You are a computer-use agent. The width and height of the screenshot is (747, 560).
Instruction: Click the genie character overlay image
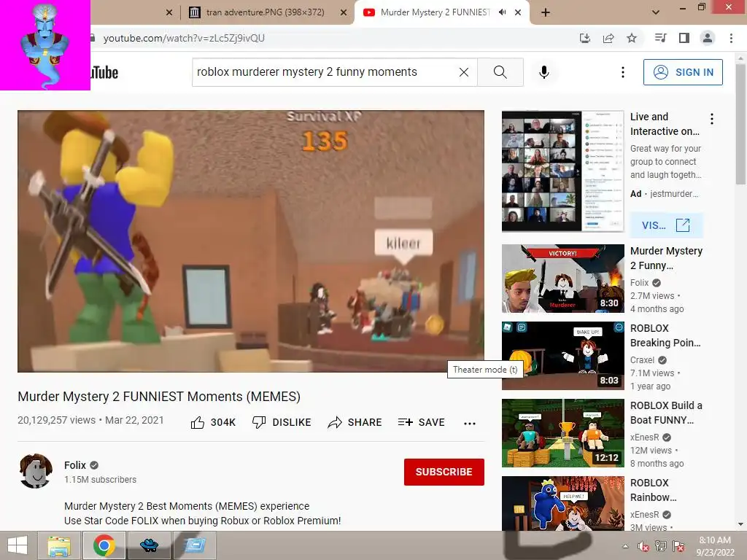tap(44, 45)
